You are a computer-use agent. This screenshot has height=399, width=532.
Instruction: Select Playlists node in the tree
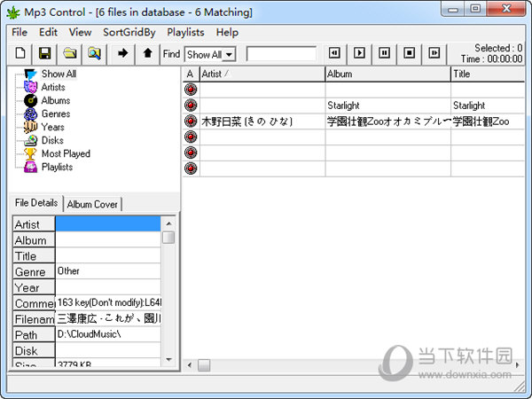pyautogui.click(x=57, y=167)
